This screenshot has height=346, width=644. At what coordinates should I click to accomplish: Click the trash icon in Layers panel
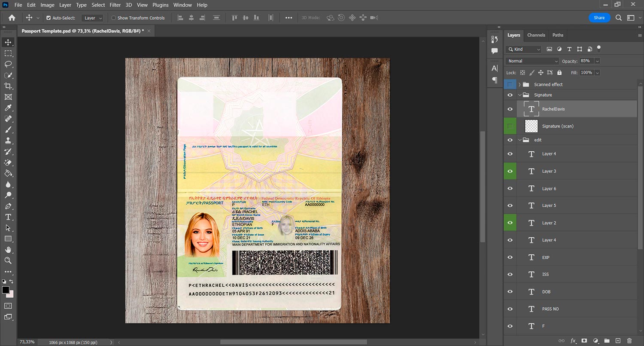[x=629, y=341]
